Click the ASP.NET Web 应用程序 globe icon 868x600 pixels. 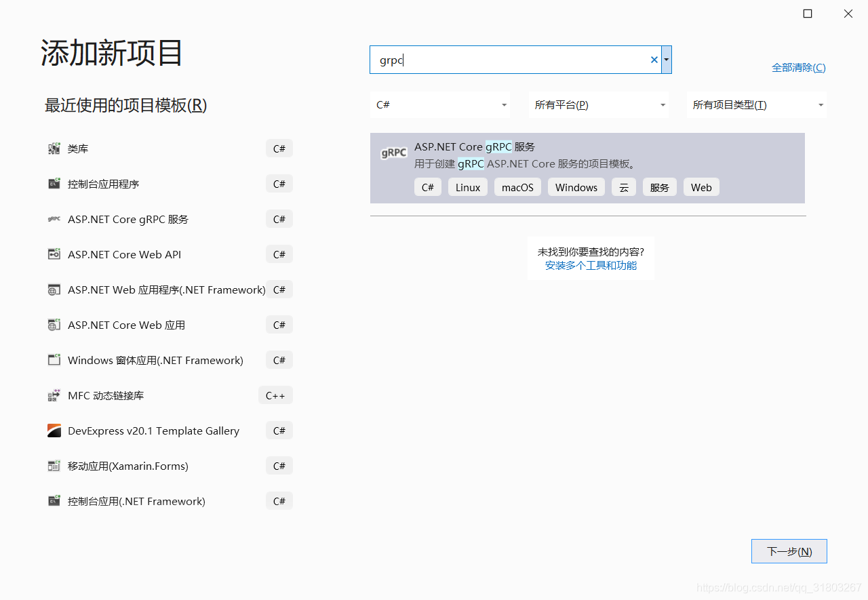point(54,289)
